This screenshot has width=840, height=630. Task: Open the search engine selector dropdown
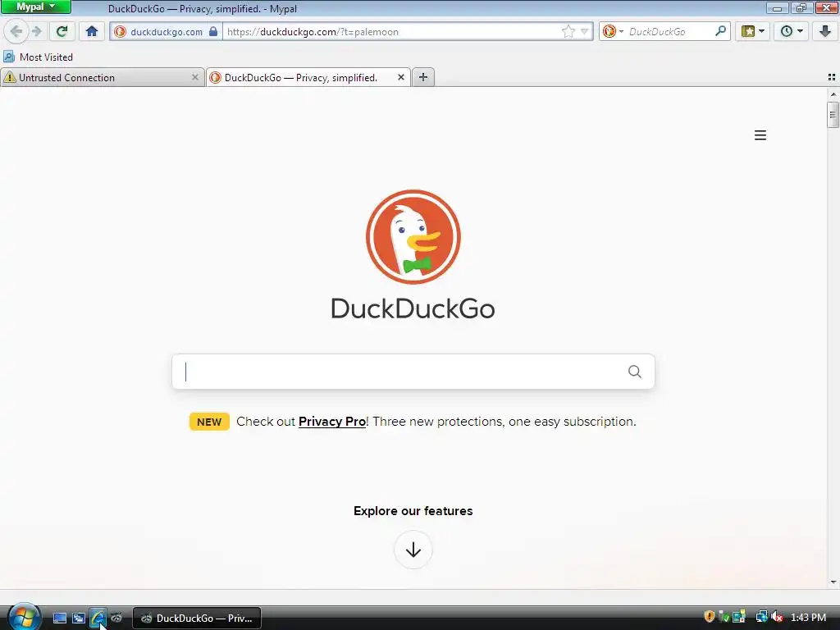[x=613, y=32]
